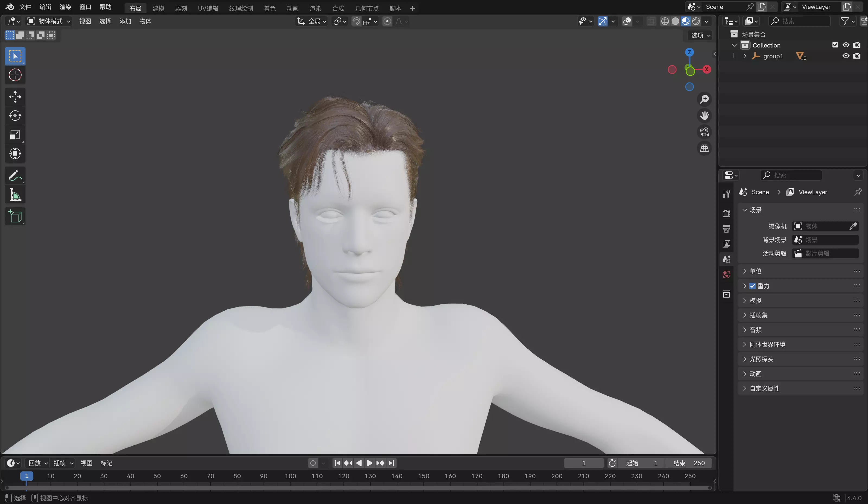Image resolution: width=868 pixels, height=504 pixels.
Task: Open the Object Mode dropdown
Action: point(49,21)
